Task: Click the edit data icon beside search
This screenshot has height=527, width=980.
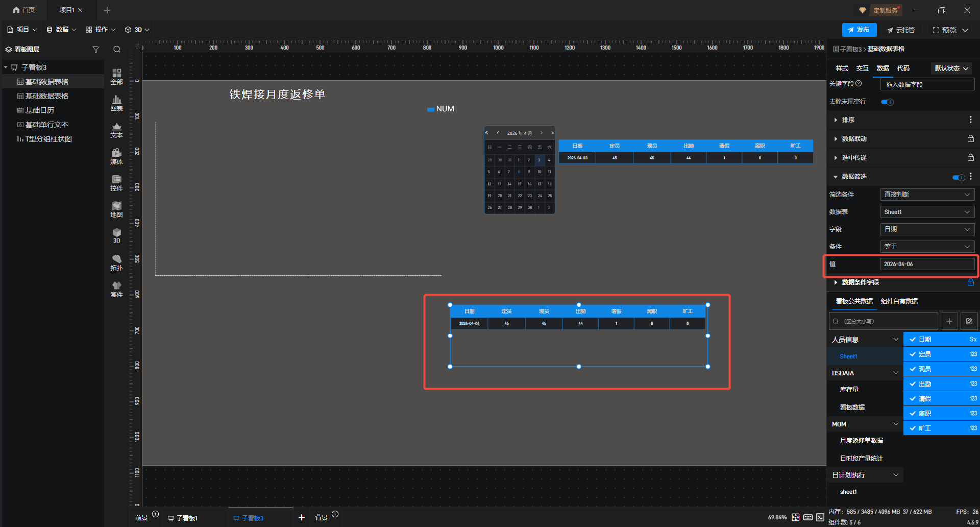Action: tap(969, 321)
